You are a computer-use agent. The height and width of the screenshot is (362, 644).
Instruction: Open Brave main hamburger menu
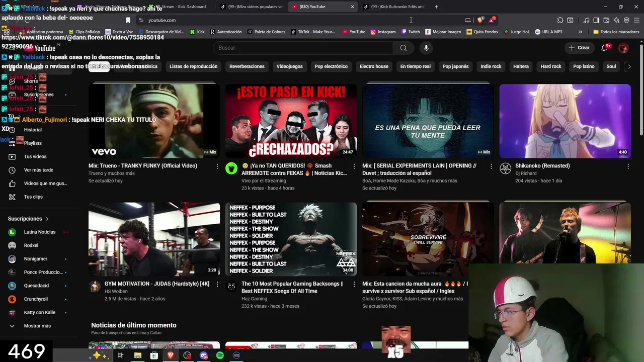click(x=636, y=20)
